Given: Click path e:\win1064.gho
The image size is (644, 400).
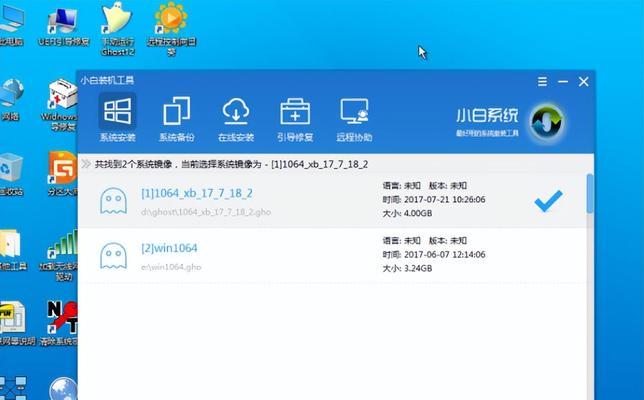Looking at the screenshot, I should coord(171,267).
